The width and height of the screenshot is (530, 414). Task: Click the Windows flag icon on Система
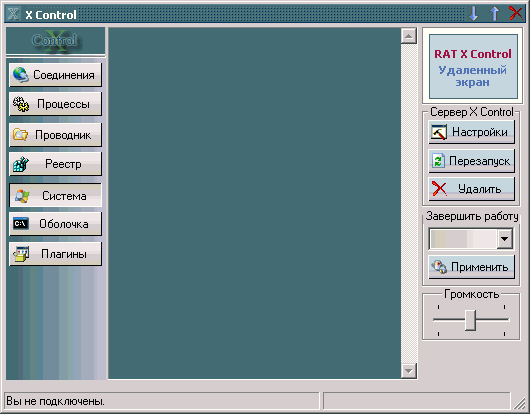[x=22, y=196]
